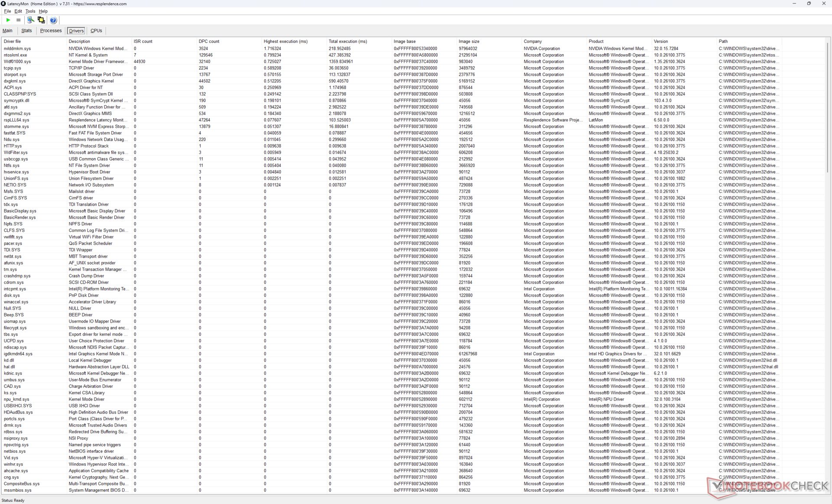Minimize the LatencyMon window
Screen dimensions: 832x504
(x=794, y=3)
